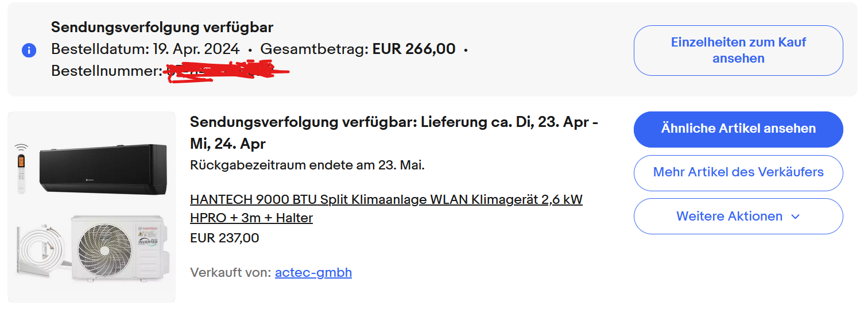Image resolution: width=868 pixels, height=309 pixels.
Task: Click the item price EUR 237,00
Action: coord(224,238)
